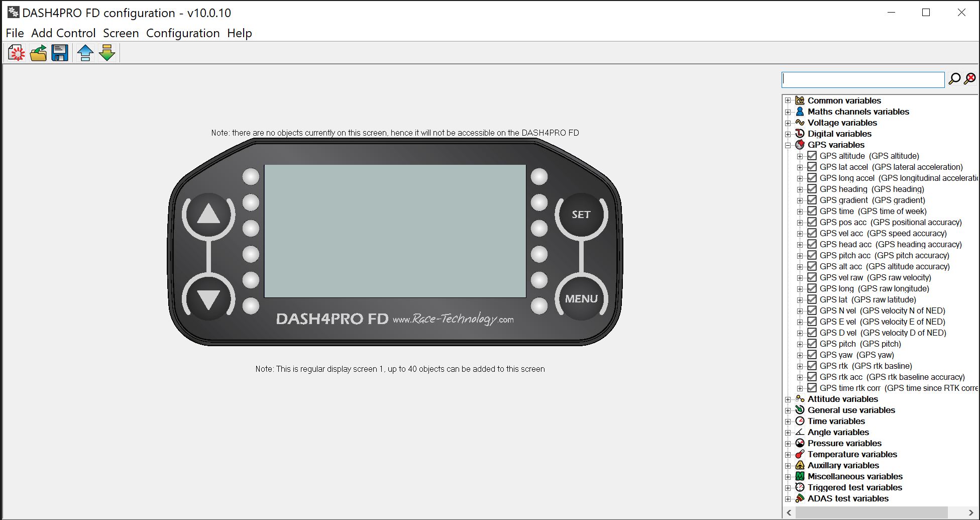Open the Configuration menu
Image resolution: width=980 pixels, height=520 pixels.
pyautogui.click(x=183, y=33)
